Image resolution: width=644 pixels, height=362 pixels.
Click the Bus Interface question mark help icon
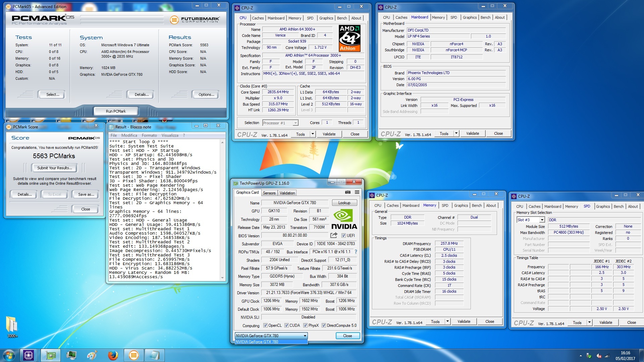click(x=356, y=252)
